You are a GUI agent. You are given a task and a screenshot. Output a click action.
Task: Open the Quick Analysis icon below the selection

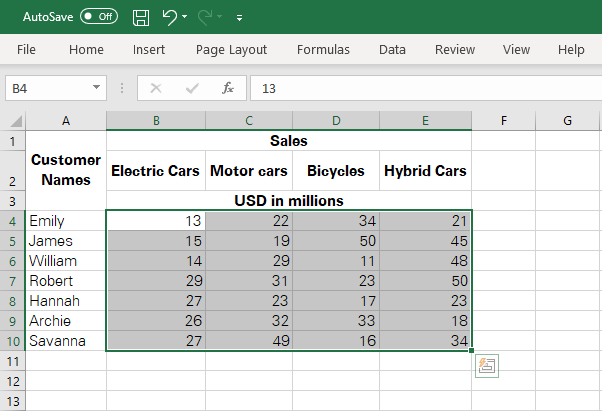[487, 366]
